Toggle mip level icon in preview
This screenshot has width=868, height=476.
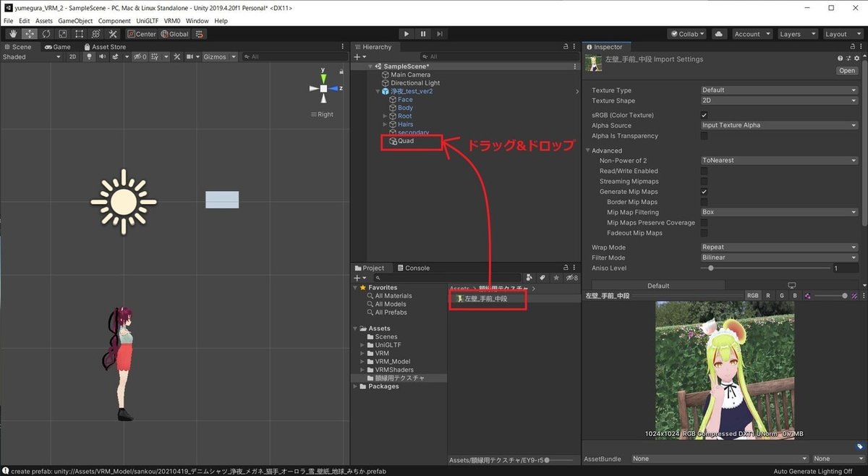click(854, 295)
